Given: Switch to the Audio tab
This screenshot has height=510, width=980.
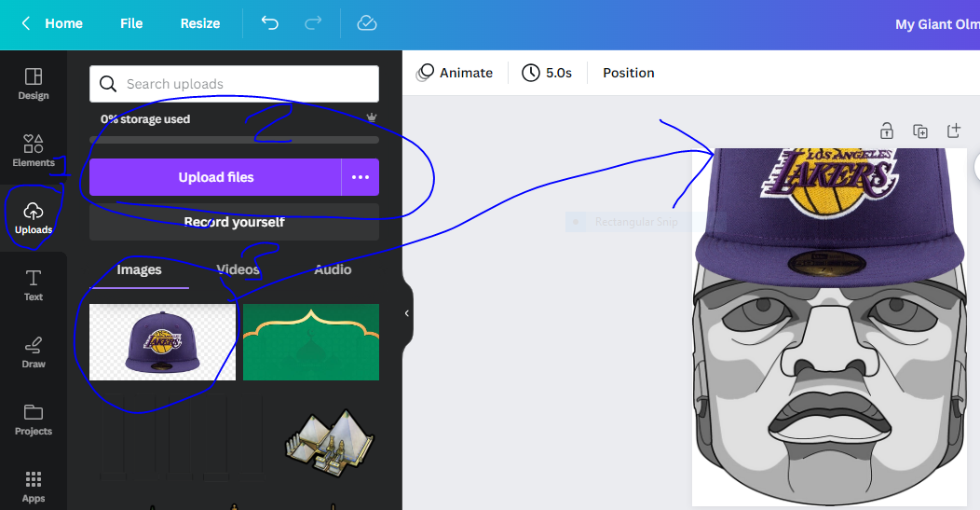Looking at the screenshot, I should 333,269.
